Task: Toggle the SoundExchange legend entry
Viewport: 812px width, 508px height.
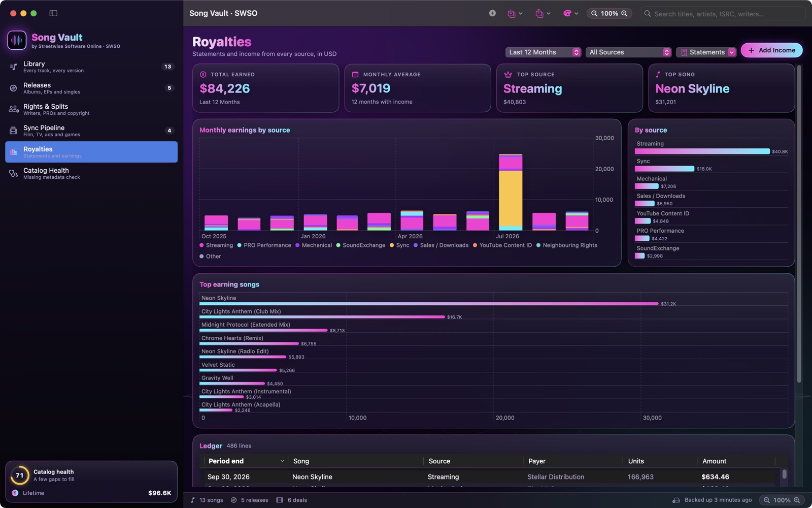Action: [360, 245]
